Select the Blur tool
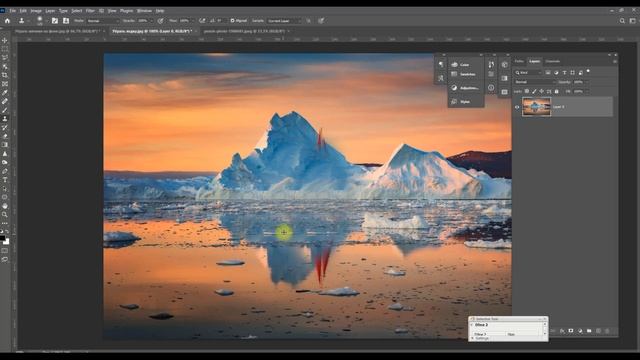Image resolution: width=640 pixels, height=360 pixels. tap(5, 154)
